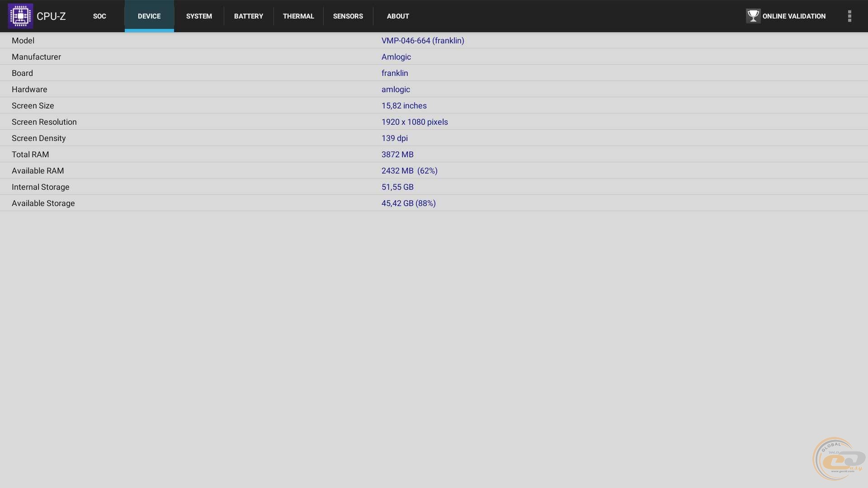868x488 pixels.
Task: Switch to the SOC tab
Action: [x=99, y=16]
